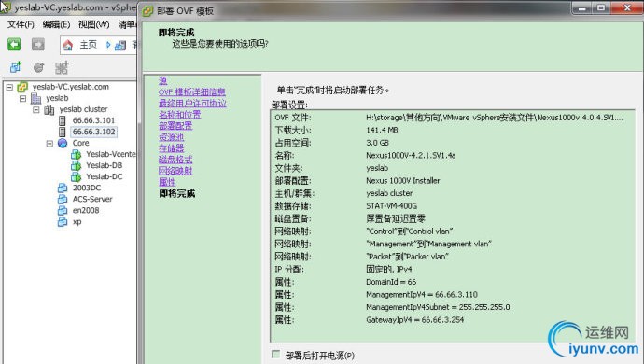Go to the 属性 step
The width and height of the screenshot is (644, 364).
[167, 182]
